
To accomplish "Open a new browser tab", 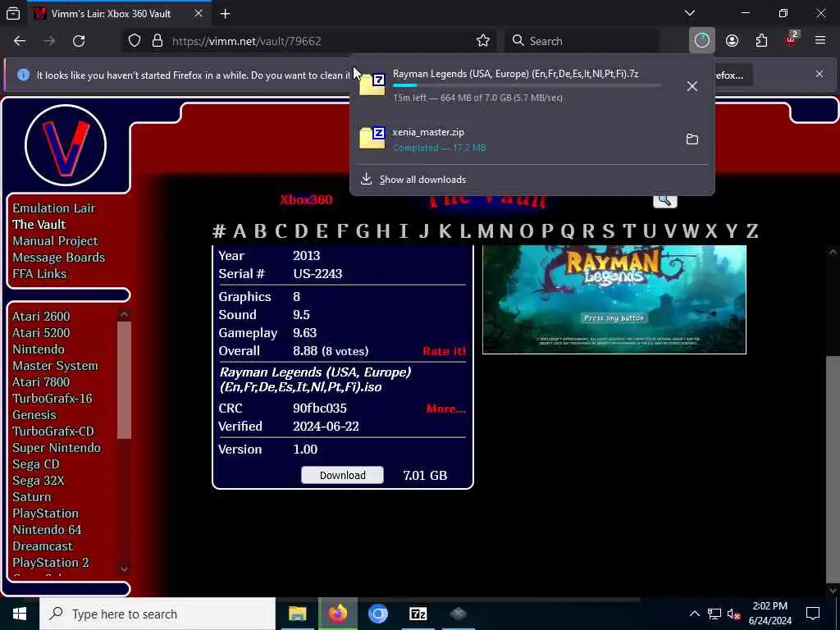I will pyautogui.click(x=226, y=13).
